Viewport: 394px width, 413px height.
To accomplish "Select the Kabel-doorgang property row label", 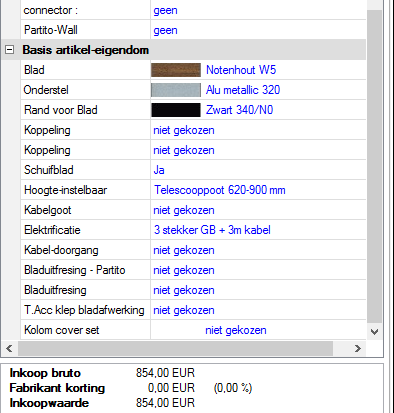I will (x=61, y=250).
